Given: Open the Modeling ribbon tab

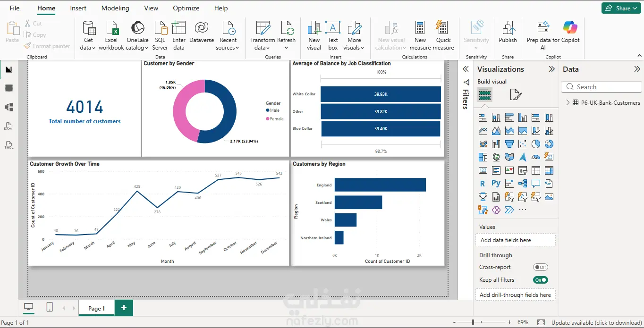Looking at the screenshot, I should coord(115,8).
